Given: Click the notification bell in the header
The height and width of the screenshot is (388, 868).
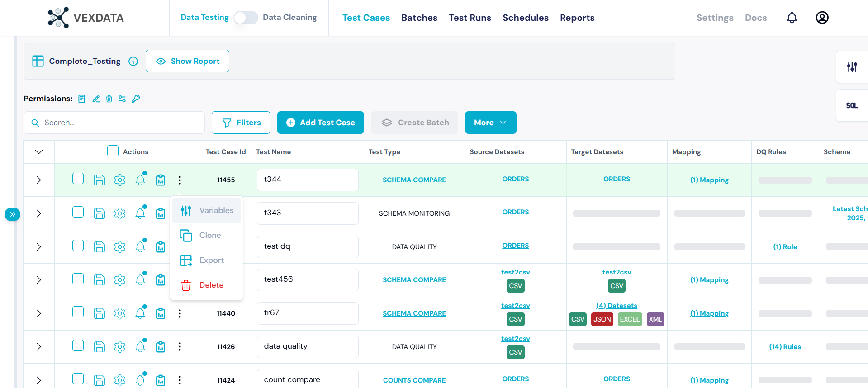Looking at the screenshot, I should click(x=792, y=18).
